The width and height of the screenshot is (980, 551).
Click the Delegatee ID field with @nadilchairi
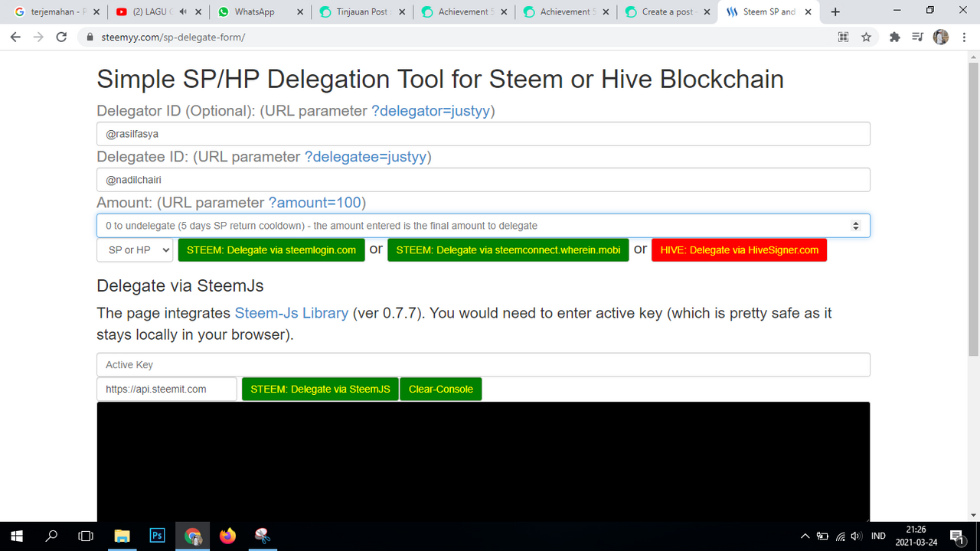click(483, 180)
